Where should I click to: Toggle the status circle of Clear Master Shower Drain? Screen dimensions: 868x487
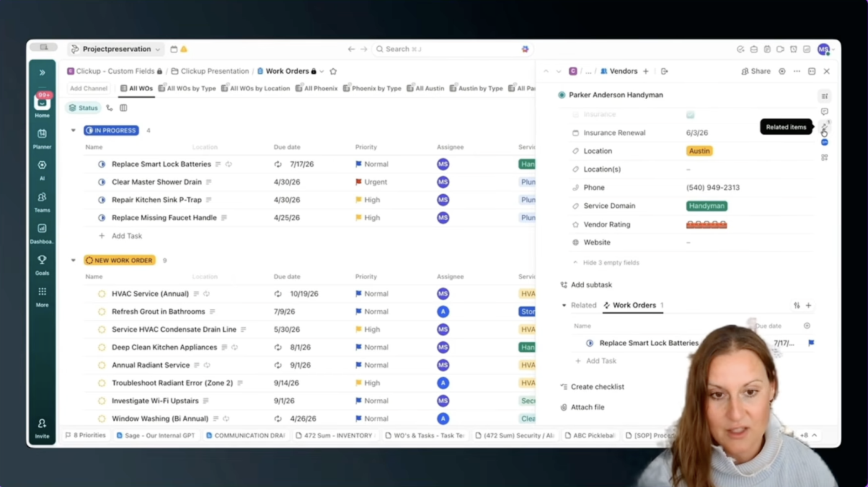(x=101, y=182)
